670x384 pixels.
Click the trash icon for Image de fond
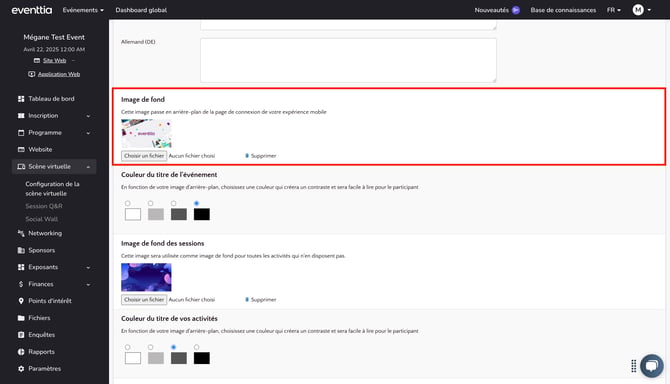247,156
